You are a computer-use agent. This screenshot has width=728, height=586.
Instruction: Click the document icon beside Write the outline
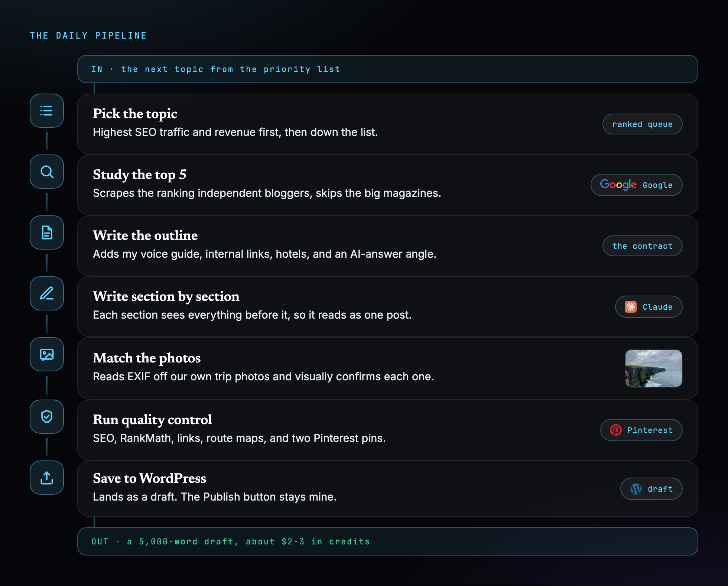pyautogui.click(x=47, y=232)
